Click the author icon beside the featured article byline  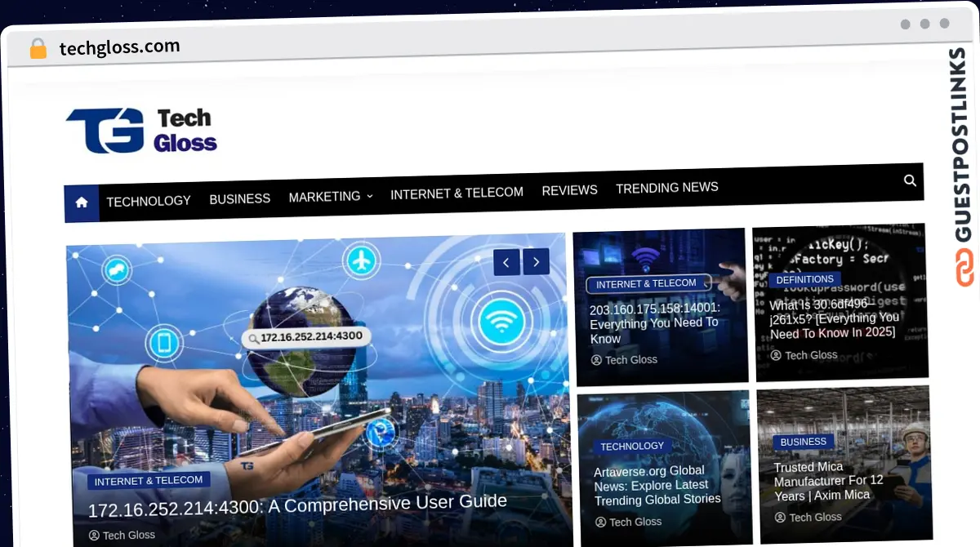click(94, 535)
